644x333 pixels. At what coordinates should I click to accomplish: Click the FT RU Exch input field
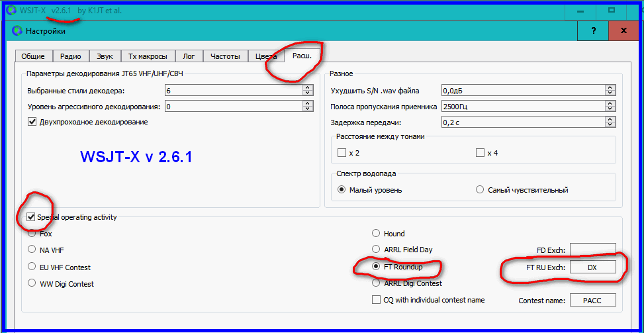tap(592, 266)
